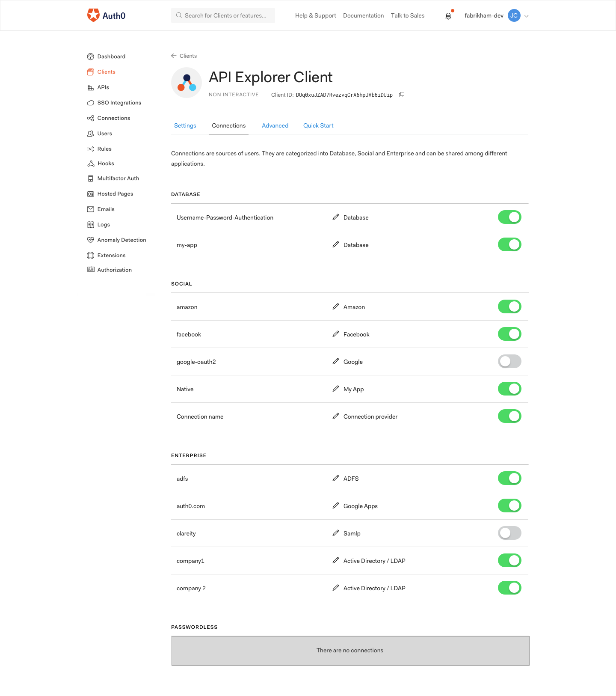The height and width of the screenshot is (696, 616).
Task: Open the Rules section
Action: click(x=104, y=149)
